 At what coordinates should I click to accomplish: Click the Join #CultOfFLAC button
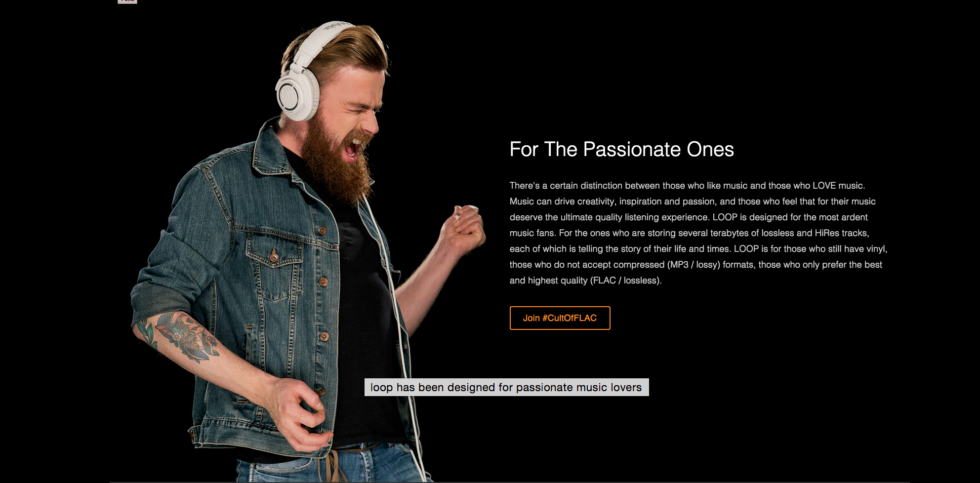pos(560,318)
